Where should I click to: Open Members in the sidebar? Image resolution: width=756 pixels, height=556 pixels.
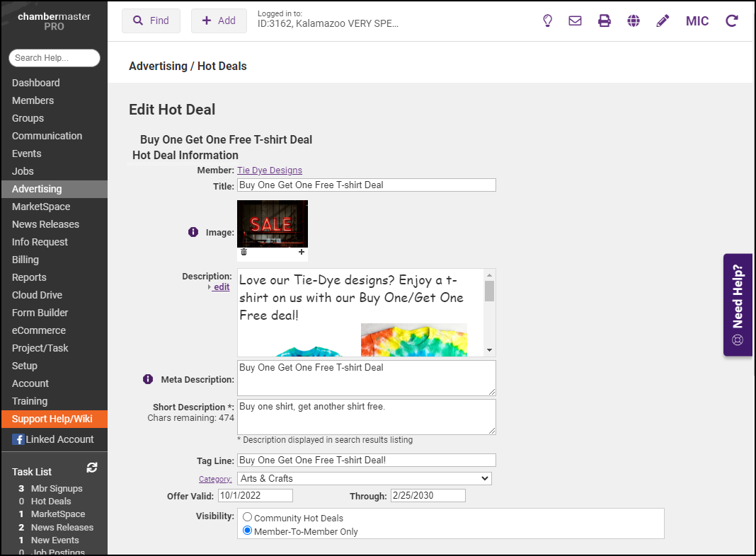click(33, 100)
